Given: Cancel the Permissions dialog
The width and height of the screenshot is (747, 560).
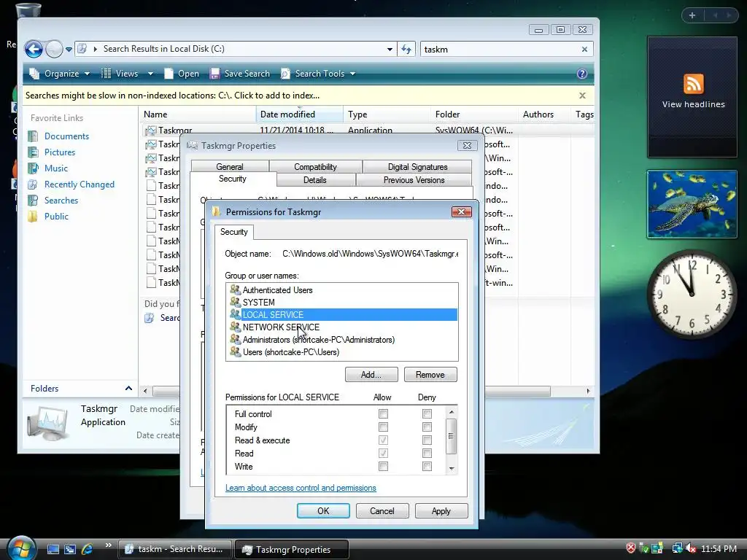Looking at the screenshot, I should pos(382,511).
